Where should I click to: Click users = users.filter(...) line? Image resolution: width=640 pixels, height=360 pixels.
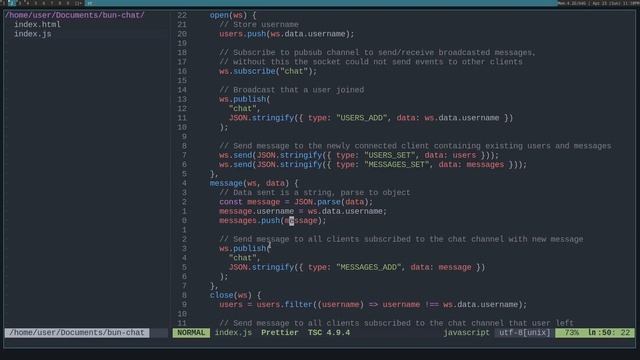(x=373, y=304)
